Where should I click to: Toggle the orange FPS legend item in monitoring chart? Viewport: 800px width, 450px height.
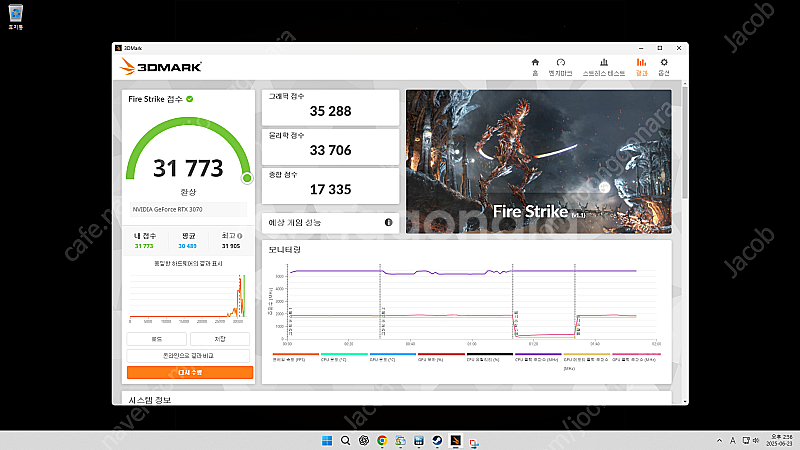295,356
